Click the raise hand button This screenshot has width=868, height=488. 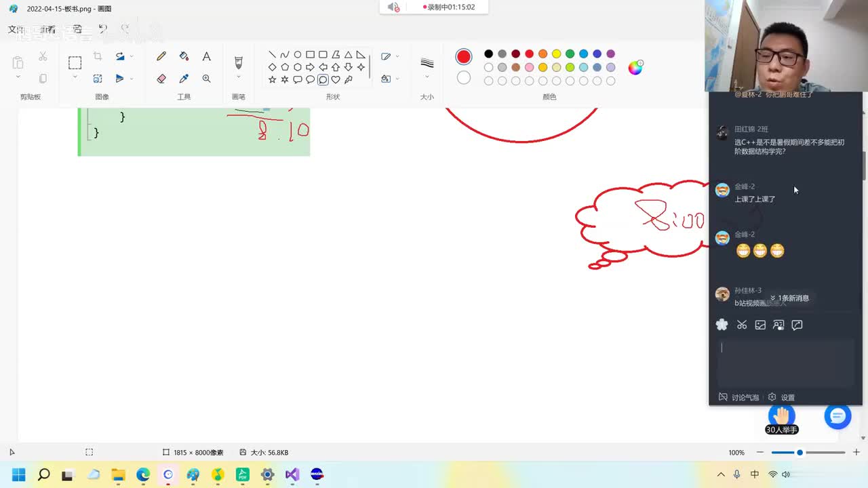[x=782, y=419]
